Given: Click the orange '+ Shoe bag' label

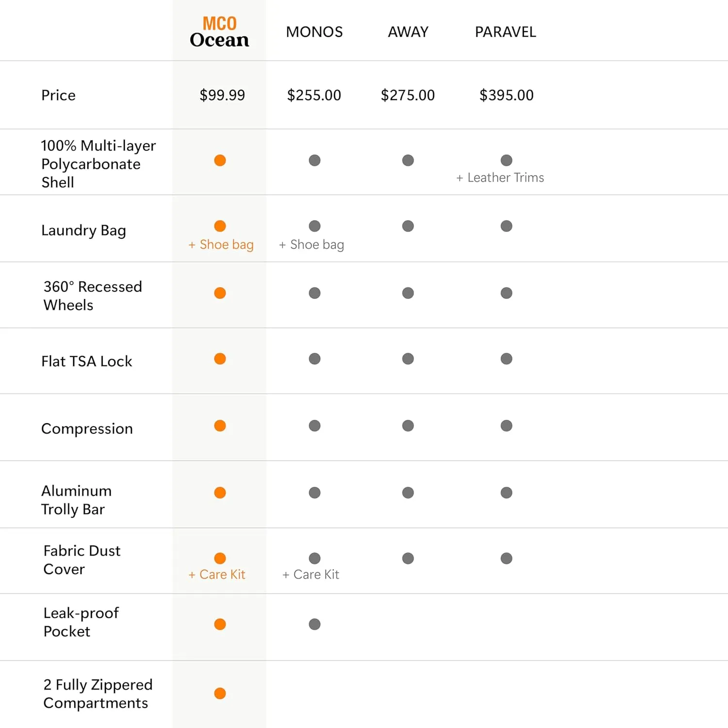Looking at the screenshot, I should [x=221, y=245].
